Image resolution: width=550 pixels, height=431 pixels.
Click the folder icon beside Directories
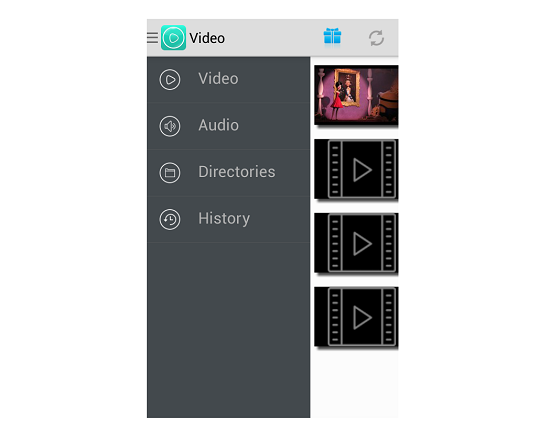(x=170, y=173)
